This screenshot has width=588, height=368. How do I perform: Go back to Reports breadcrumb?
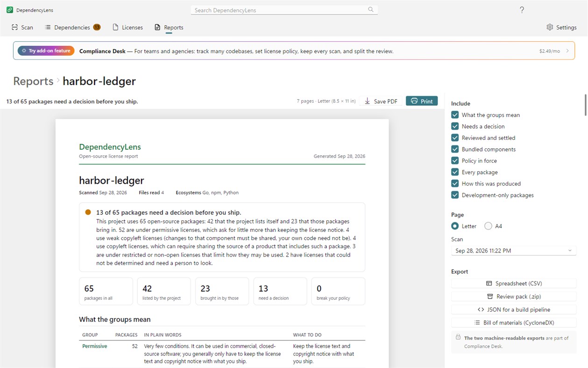tap(33, 81)
